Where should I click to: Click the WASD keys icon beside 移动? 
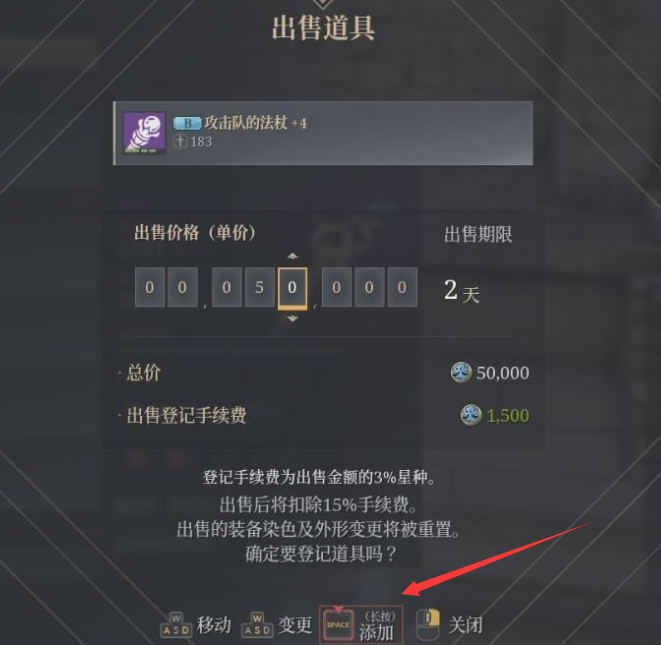pyautogui.click(x=176, y=624)
